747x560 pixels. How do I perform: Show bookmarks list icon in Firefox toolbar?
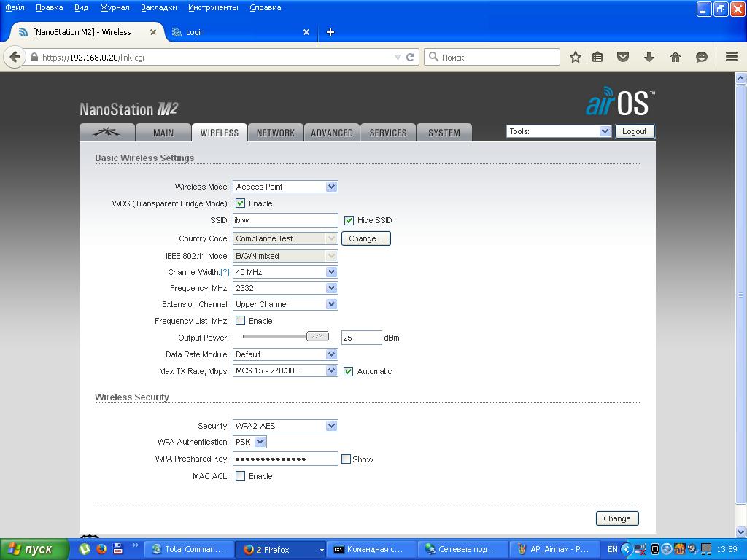pyautogui.click(x=597, y=57)
